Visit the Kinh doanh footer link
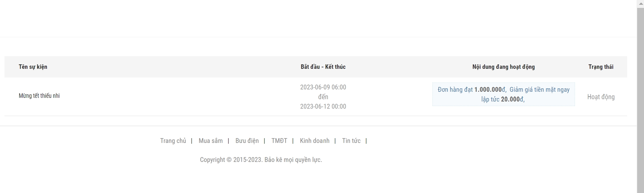This screenshot has width=644, height=193. click(314, 141)
